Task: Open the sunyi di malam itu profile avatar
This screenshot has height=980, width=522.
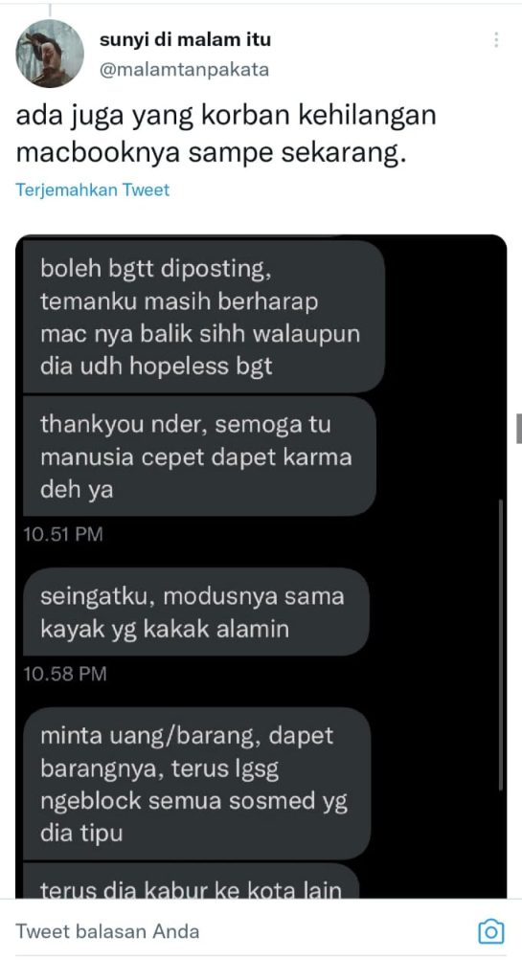Action: pyautogui.click(x=50, y=54)
